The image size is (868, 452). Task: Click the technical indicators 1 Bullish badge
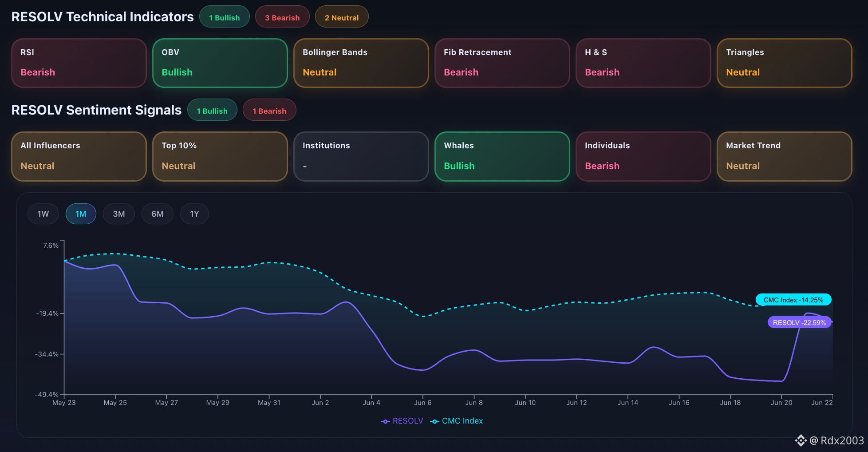coord(225,17)
